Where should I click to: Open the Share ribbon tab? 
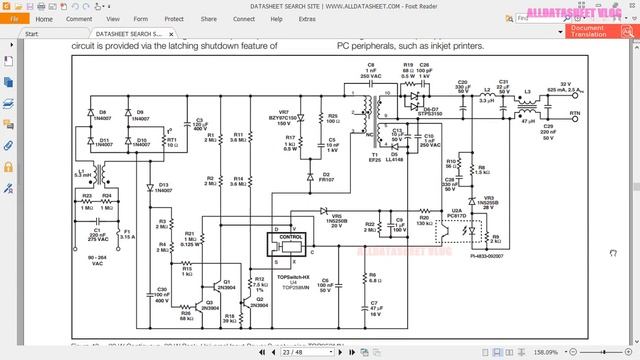(x=209, y=19)
